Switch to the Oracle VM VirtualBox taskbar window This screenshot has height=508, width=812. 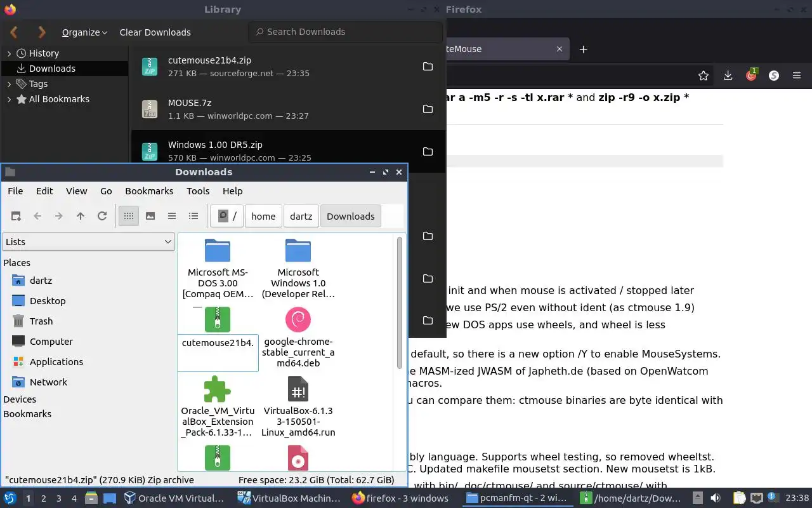tap(174, 498)
